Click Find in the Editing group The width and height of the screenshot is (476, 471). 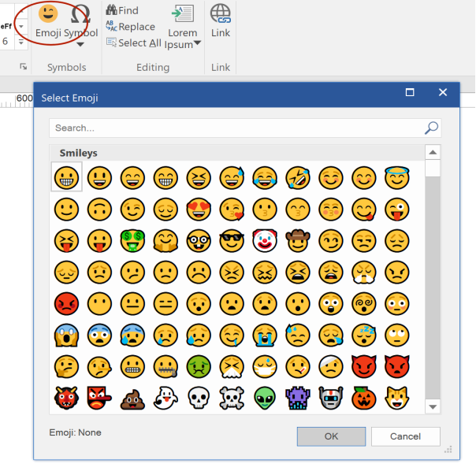[x=122, y=10]
